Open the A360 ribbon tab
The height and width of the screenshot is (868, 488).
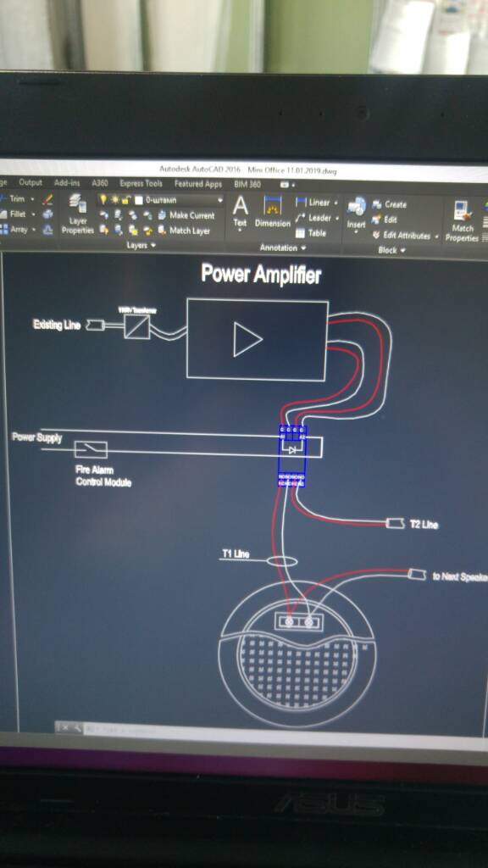[100, 183]
